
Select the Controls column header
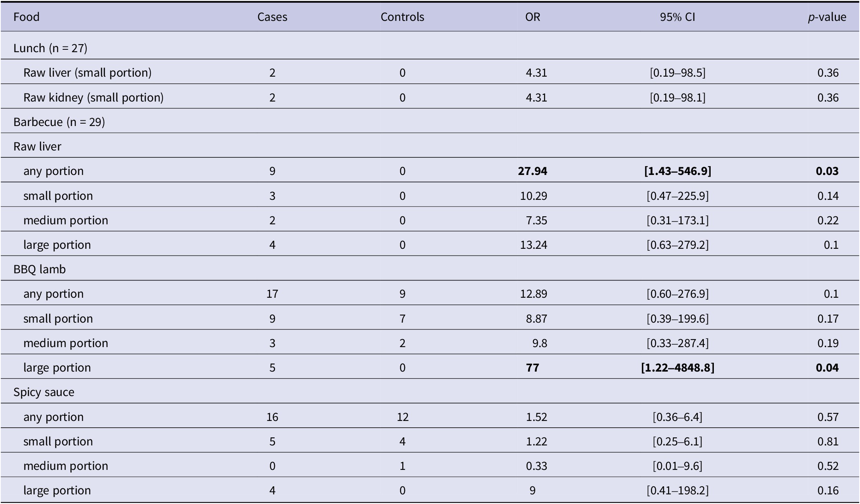pos(402,17)
